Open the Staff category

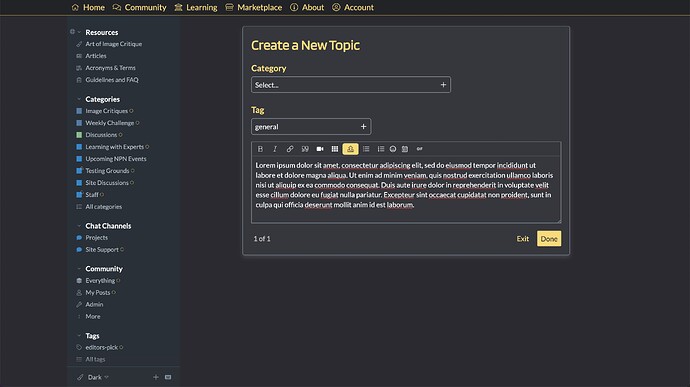(x=92, y=194)
